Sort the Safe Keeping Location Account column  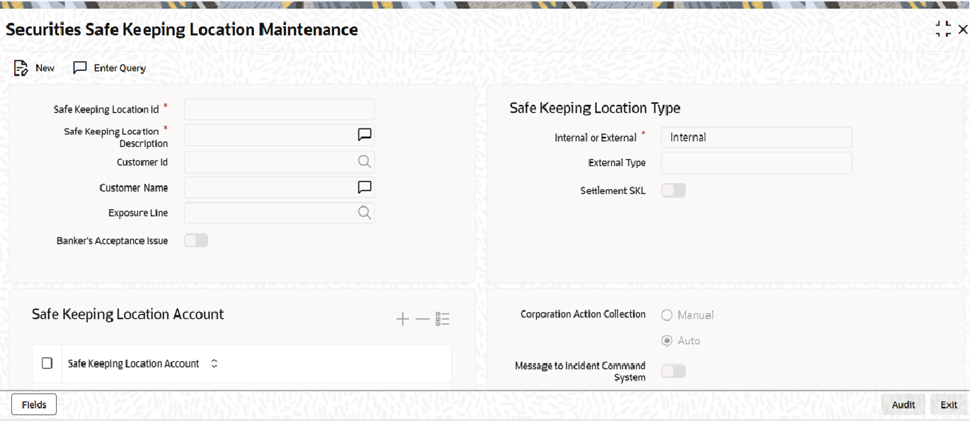(215, 364)
